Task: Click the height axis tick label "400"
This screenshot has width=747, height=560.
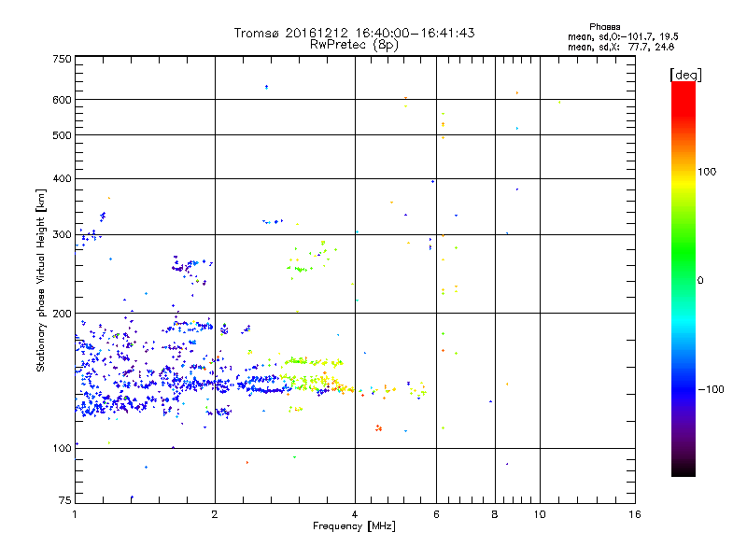Action: coord(63,178)
